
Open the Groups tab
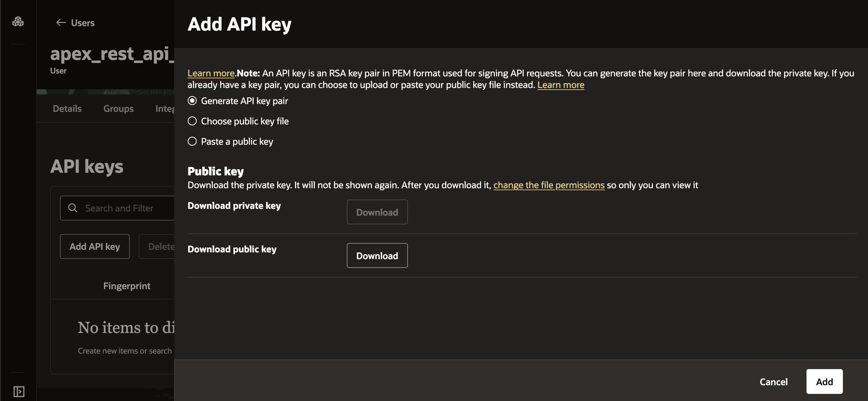(x=118, y=108)
